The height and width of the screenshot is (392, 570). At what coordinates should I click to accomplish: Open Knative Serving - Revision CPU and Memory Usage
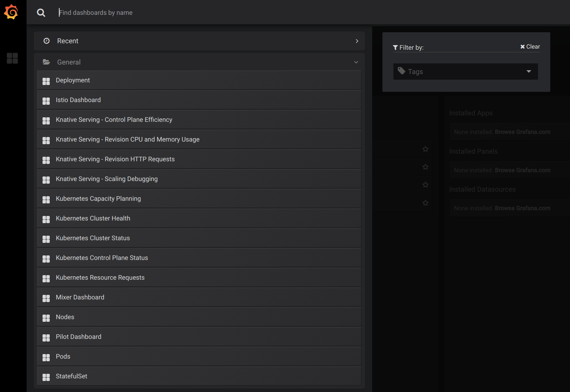[199, 140]
